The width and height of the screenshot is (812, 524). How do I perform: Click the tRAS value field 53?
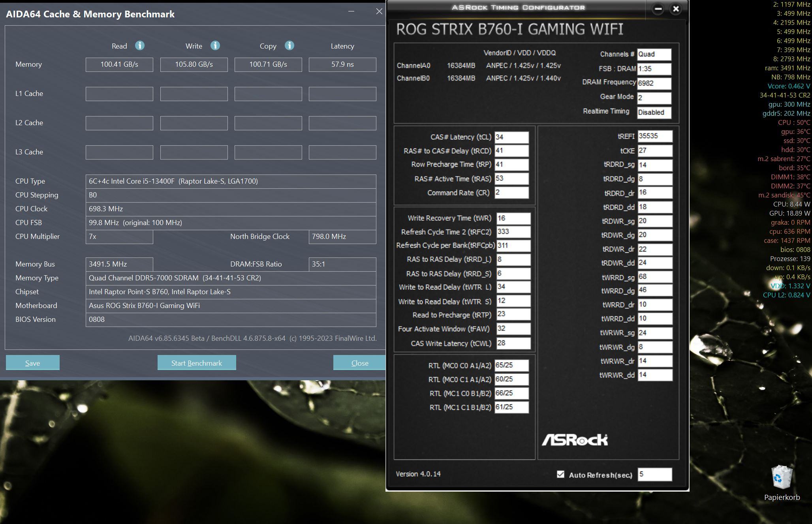pyautogui.click(x=511, y=178)
